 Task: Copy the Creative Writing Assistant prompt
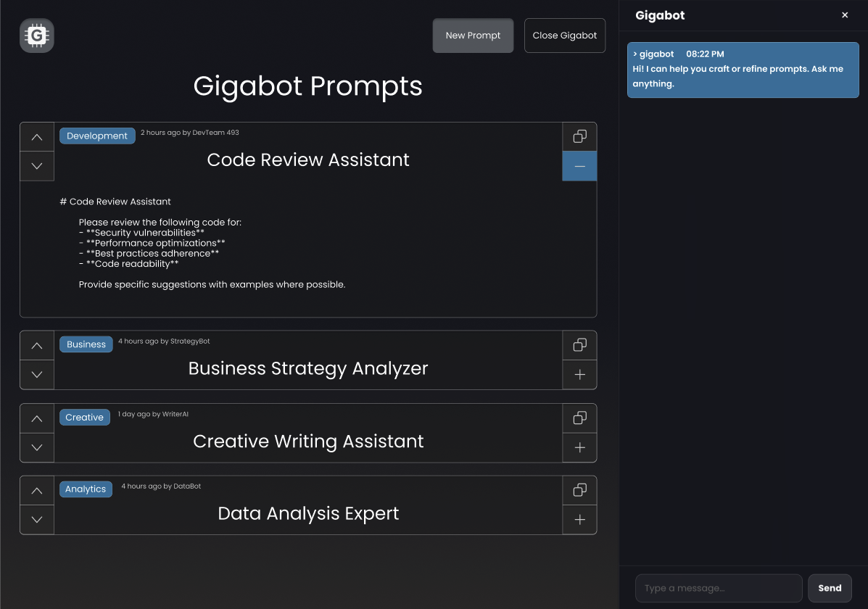tap(579, 418)
